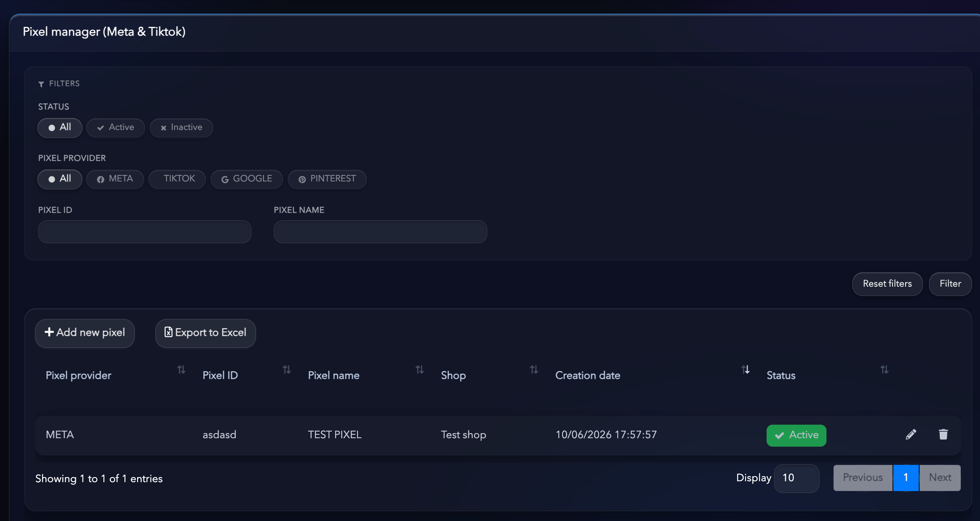The image size is (980, 521).
Task: Sort by Pixel name column arrows
Action: (419, 370)
